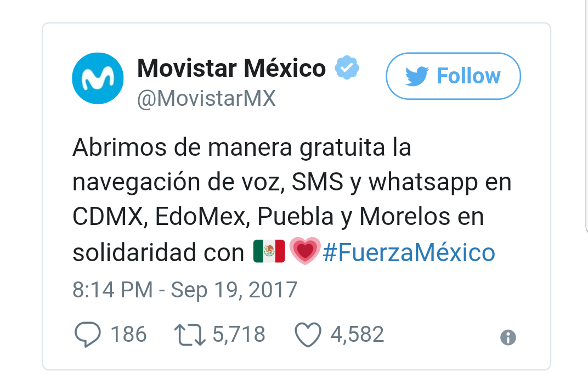This screenshot has width=588, height=389.
Task: Open the @MovistarMX handle link
Action: [206, 99]
